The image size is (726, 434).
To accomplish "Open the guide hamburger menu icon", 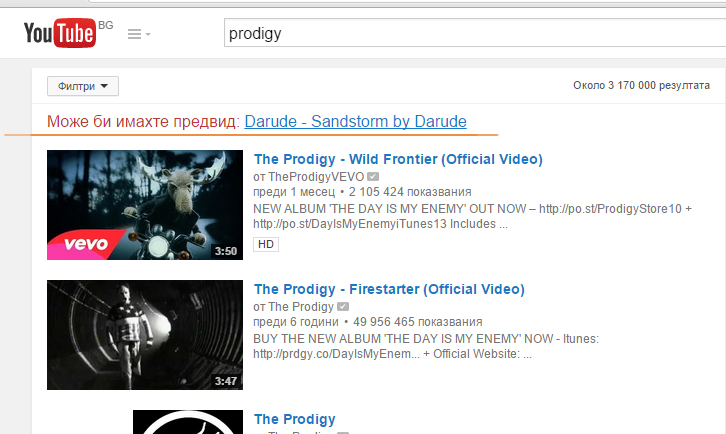I will pos(134,34).
